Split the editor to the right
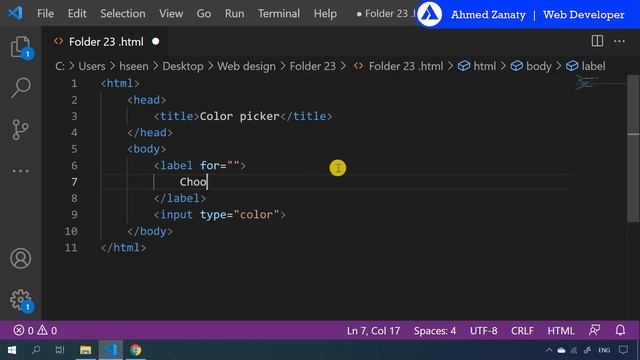The height and width of the screenshot is (360, 640). [x=597, y=41]
